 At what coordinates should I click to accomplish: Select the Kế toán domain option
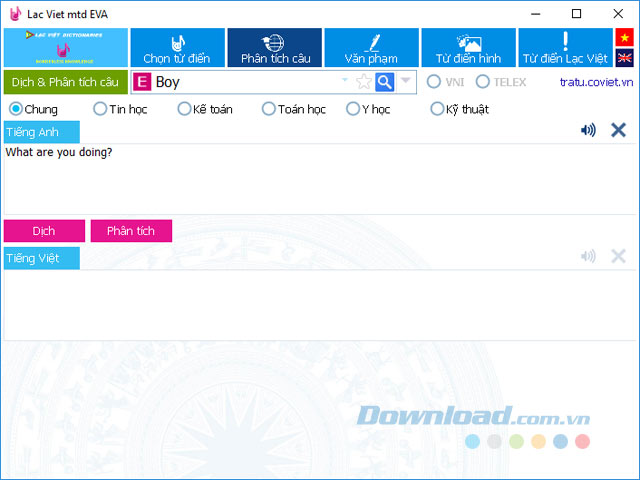click(205, 109)
